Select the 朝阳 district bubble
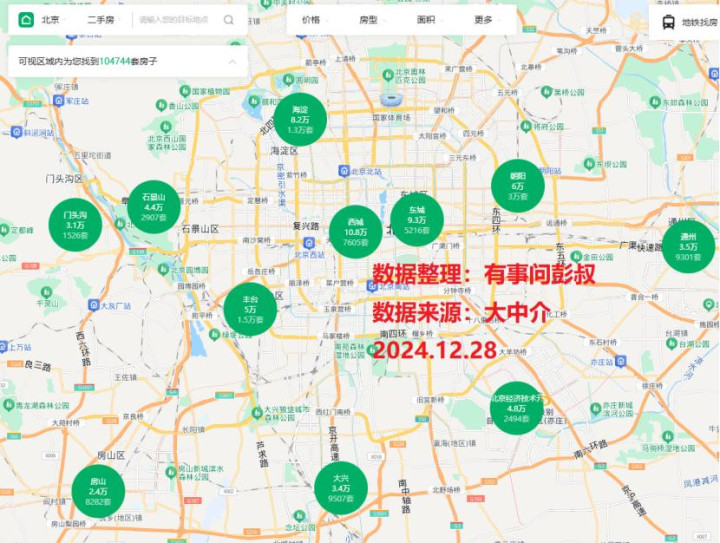 (518, 186)
